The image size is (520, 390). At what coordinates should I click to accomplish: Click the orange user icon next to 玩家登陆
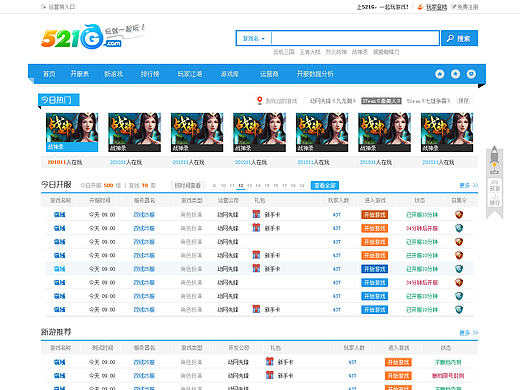tap(420, 7)
